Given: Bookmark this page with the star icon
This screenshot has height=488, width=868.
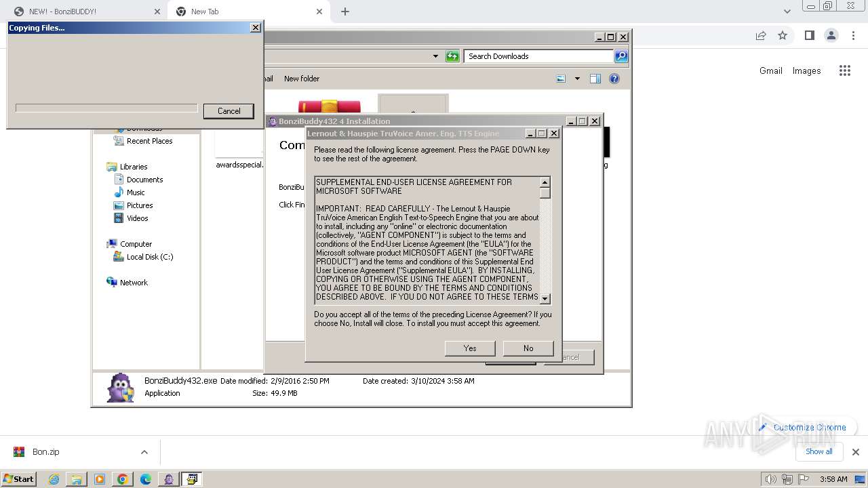Looking at the screenshot, I should (x=783, y=35).
